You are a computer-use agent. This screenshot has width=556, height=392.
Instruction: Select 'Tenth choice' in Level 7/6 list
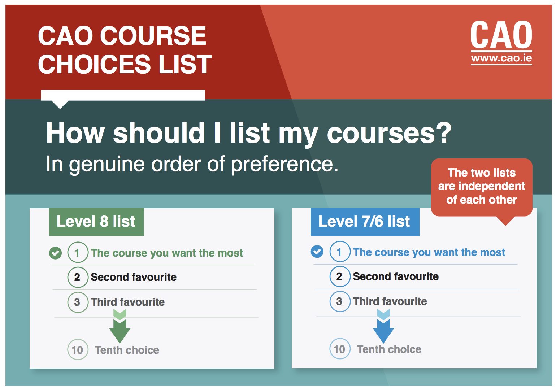(389, 349)
